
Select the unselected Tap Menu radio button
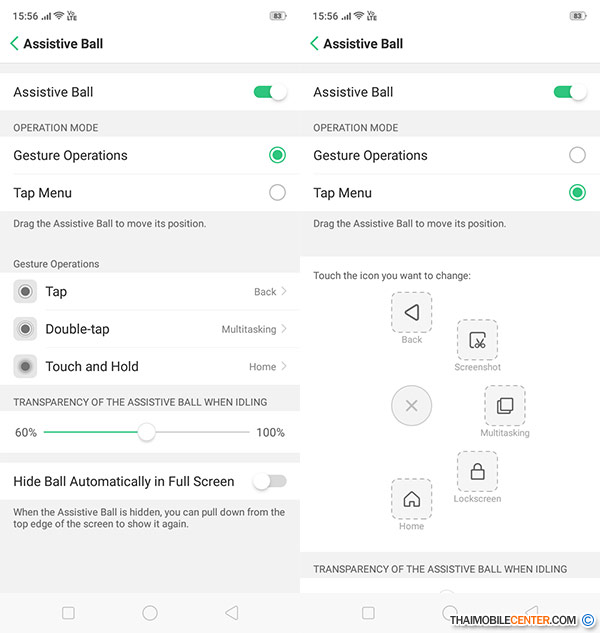277,192
